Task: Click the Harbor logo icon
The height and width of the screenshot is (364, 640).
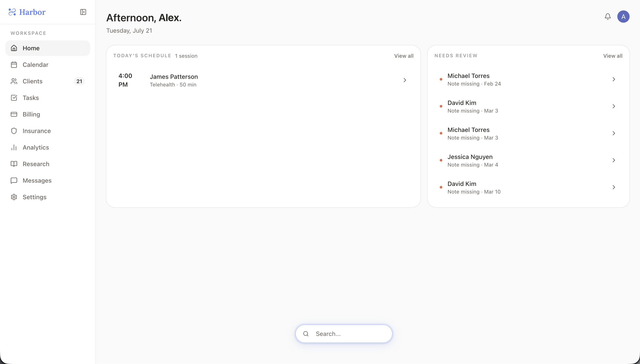Action: [12, 12]
